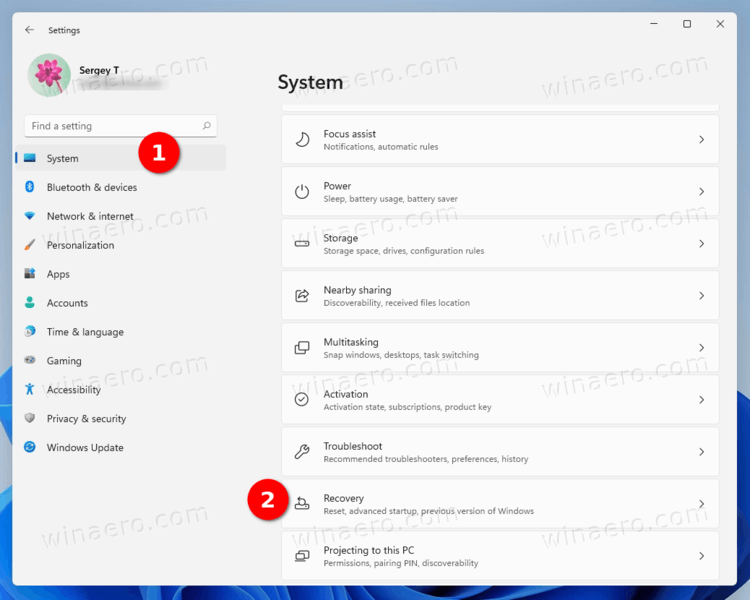Image resolution: width=750 pixels, height=600 pixels.
Task: Click the Windows Update sync icon
Action: [x=30, y=447]
